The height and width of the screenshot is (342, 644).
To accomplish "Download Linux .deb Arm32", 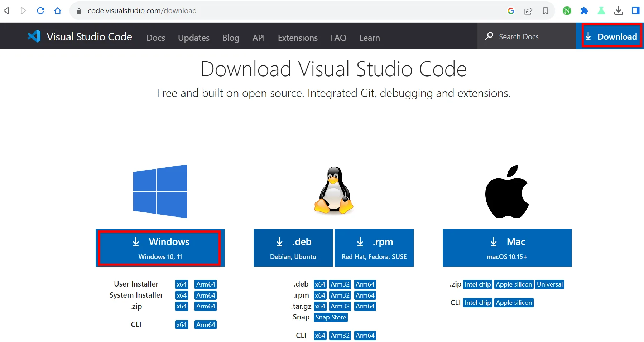I will coord(340,284).
